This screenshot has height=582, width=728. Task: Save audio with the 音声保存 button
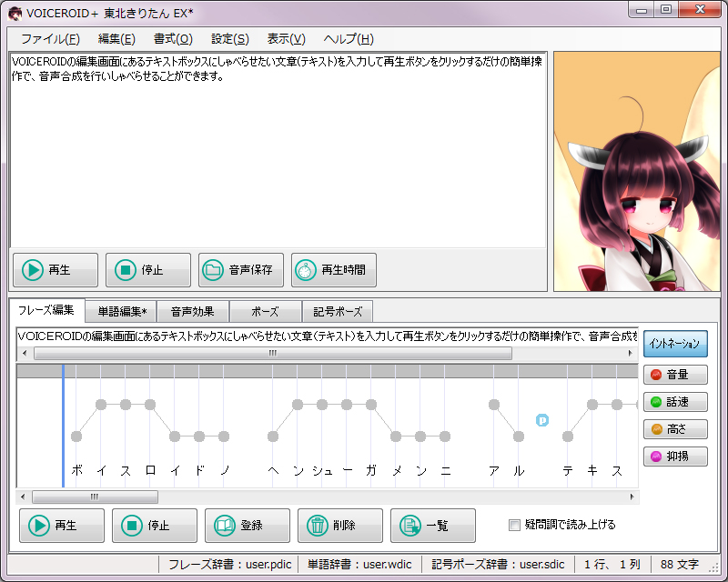(x=241, y=270)
